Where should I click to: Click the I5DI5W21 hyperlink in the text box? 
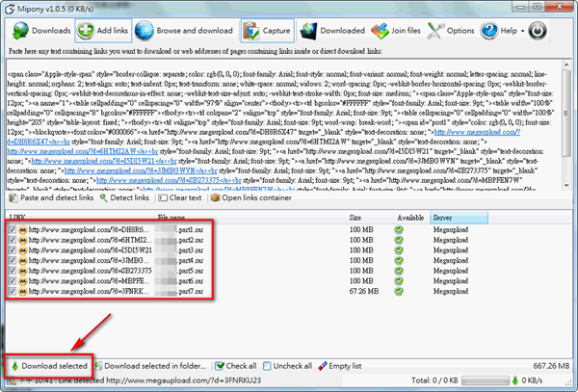click(104, 161)
